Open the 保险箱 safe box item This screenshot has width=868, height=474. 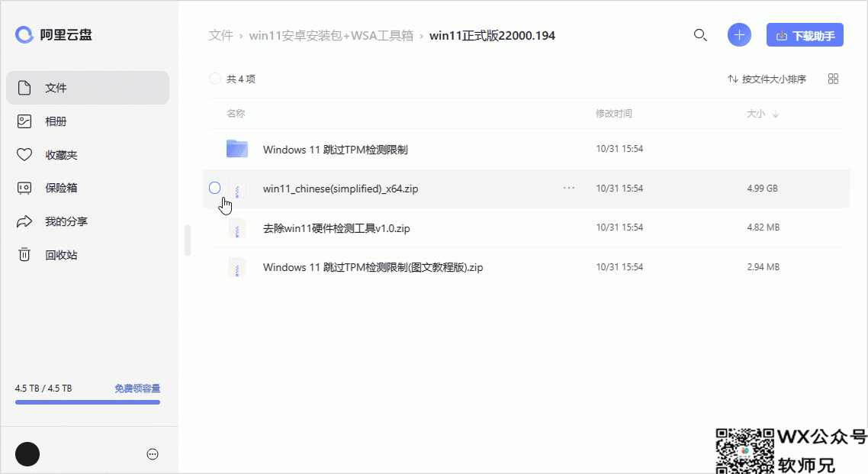(88, 188)
